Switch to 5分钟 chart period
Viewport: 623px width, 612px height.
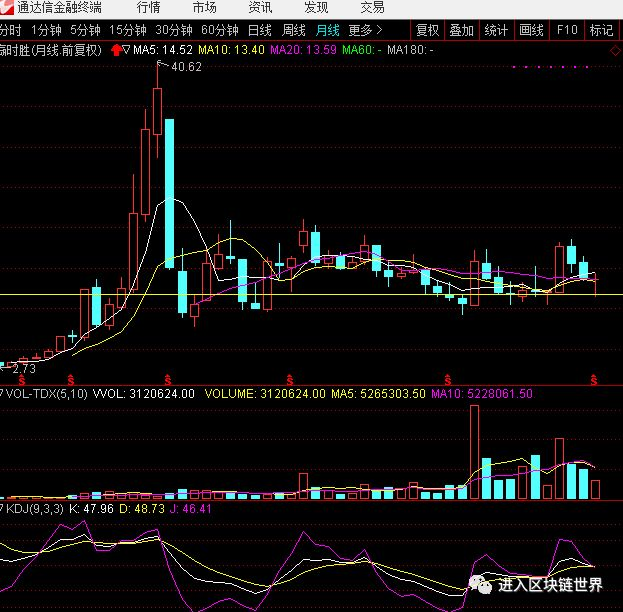pos(85,30)
